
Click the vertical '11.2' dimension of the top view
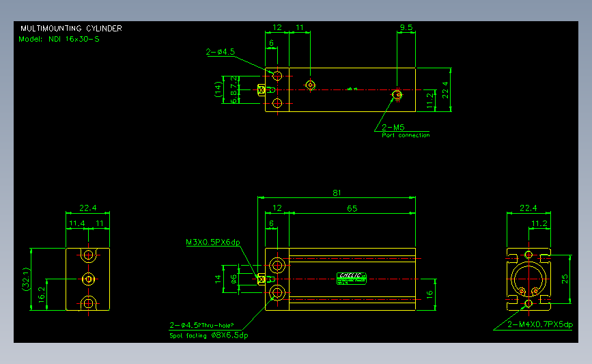point(429,101)
